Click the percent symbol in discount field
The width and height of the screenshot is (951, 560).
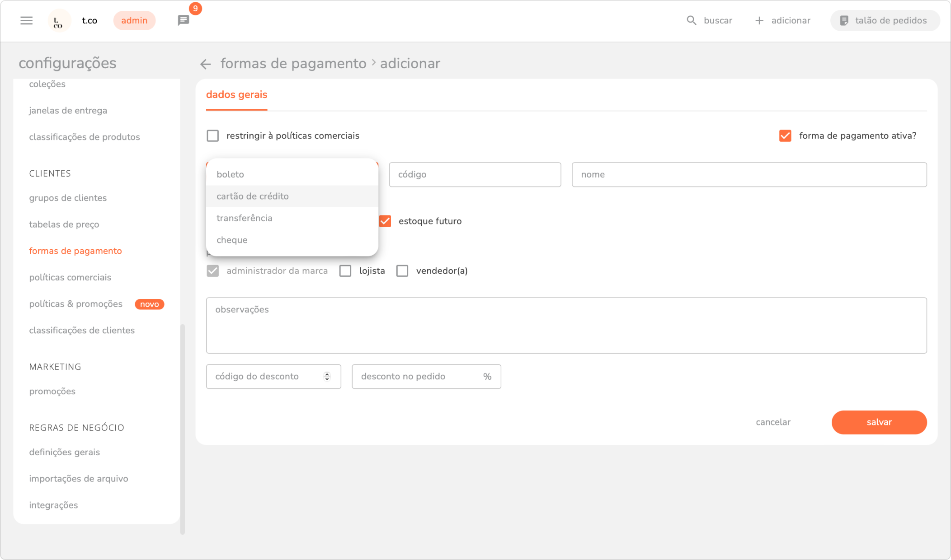487,377
